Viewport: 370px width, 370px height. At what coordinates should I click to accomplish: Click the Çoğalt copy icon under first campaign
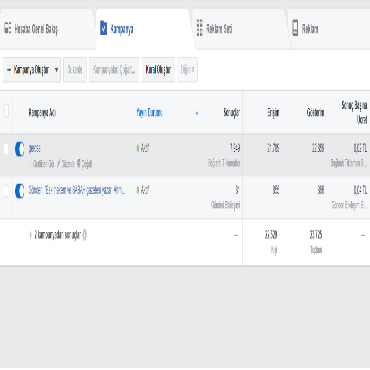pyautogui.click(x=79, y=164)
